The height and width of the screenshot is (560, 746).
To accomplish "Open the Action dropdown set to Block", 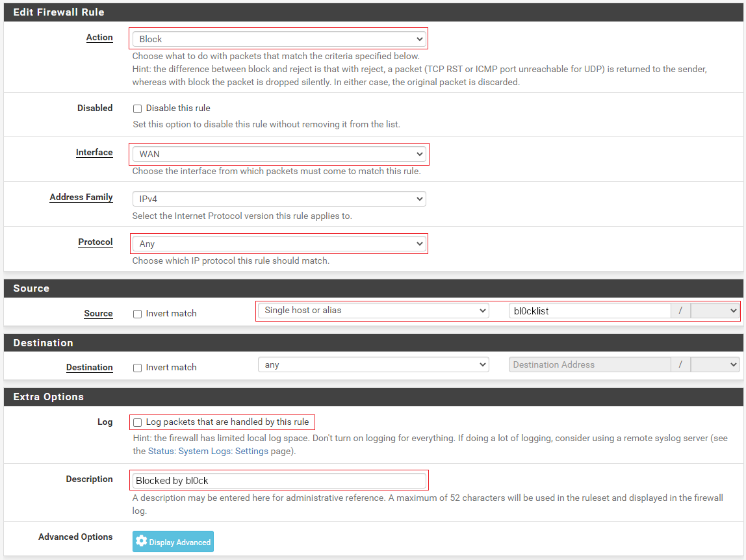I will [279, 39].
